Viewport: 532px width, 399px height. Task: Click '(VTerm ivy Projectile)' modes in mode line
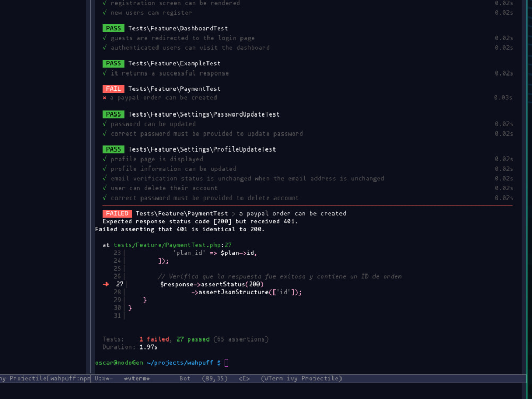point(301,379)
